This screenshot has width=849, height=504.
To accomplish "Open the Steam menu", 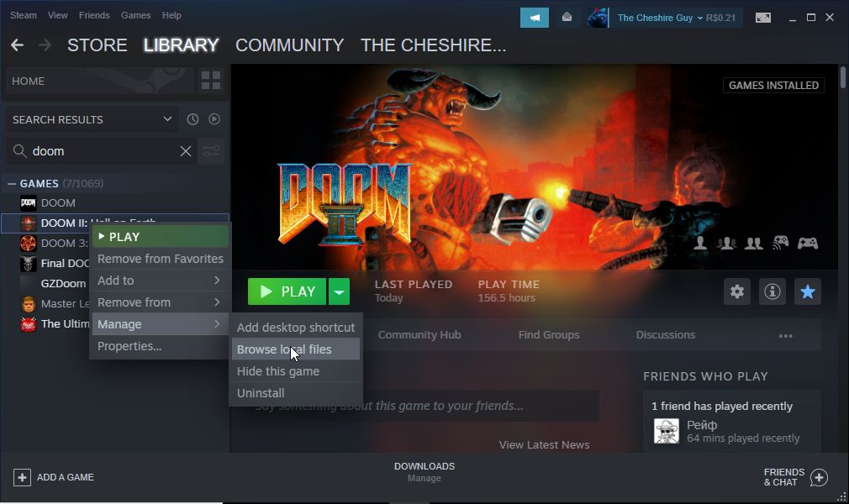I will [24, 15].
